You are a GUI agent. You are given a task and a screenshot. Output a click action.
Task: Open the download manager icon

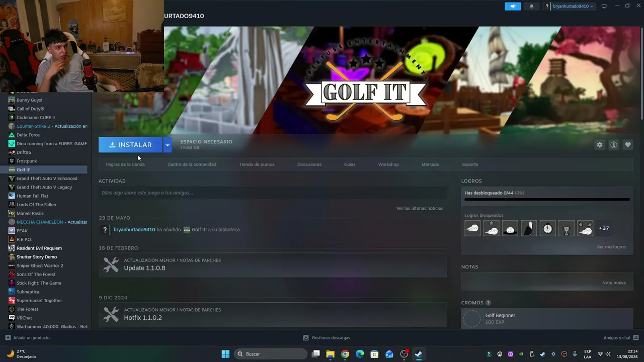[306, 338]
